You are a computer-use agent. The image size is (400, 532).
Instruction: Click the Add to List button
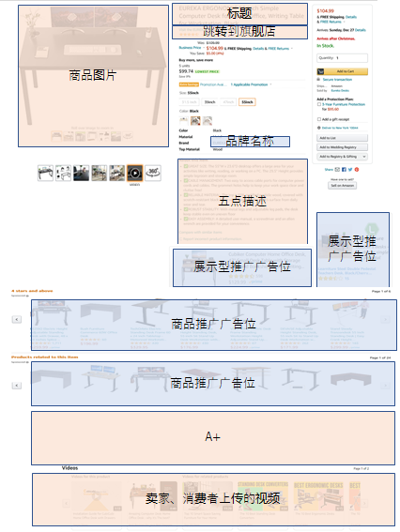click(343, 138)
